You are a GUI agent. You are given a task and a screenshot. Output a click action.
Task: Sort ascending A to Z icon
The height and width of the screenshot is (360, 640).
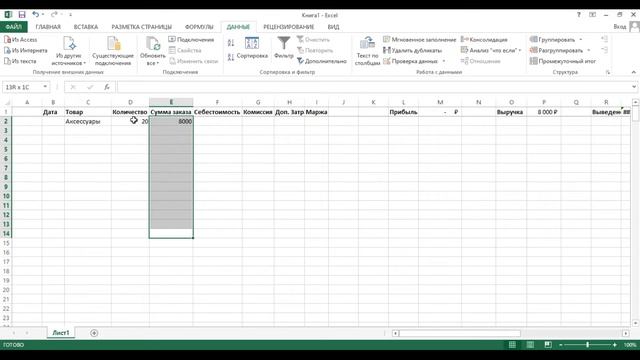[231, 43]
